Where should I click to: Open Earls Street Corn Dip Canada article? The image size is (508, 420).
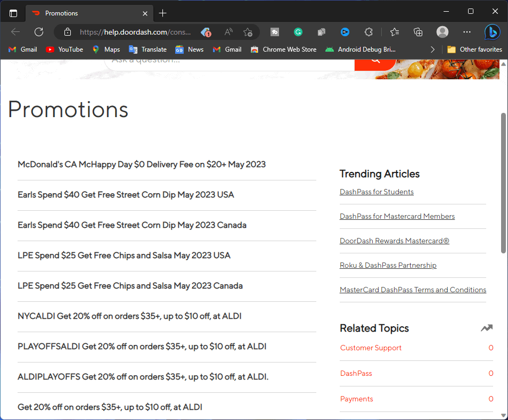point(132,225)
